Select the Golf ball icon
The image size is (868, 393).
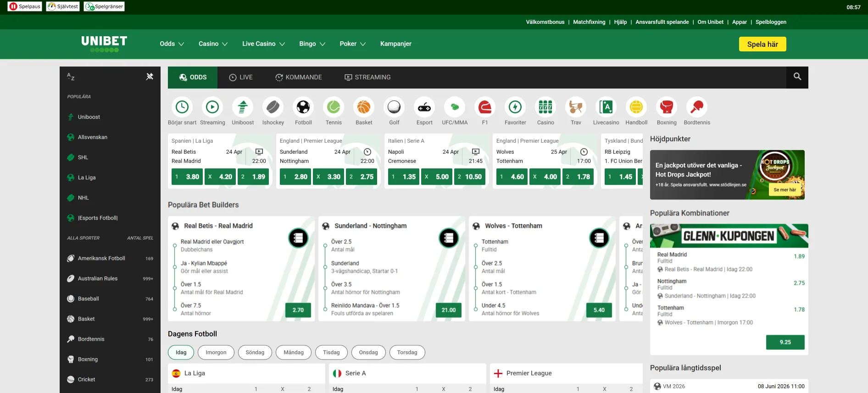click(x=394, y=107)
